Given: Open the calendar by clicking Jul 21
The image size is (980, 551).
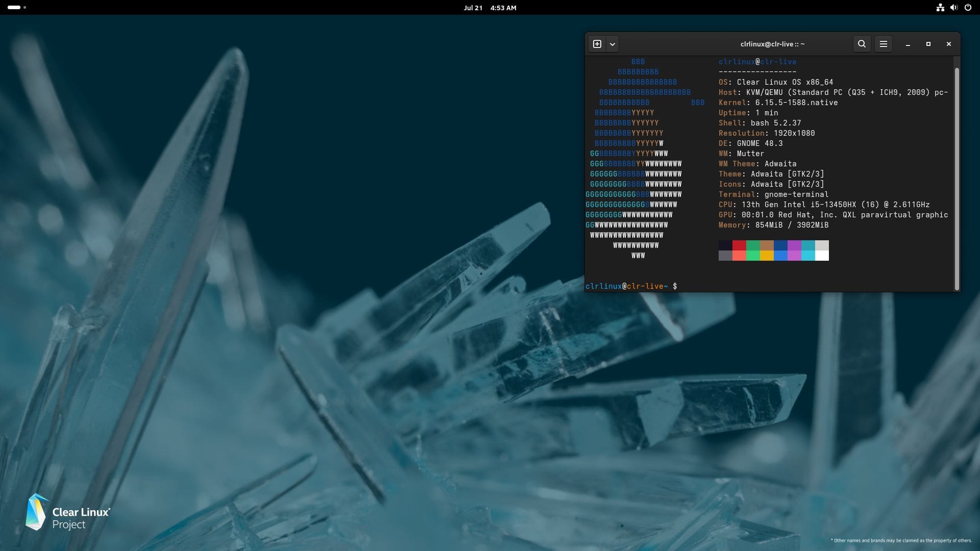Looking at the screenshot, I should 472,8.
